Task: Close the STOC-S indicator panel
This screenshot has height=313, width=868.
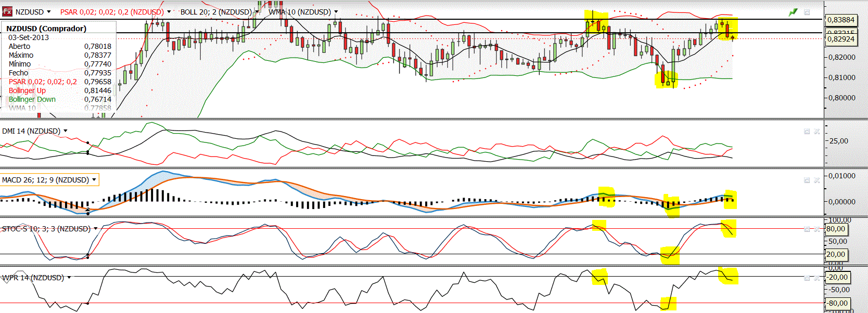Action: point(817,229)
